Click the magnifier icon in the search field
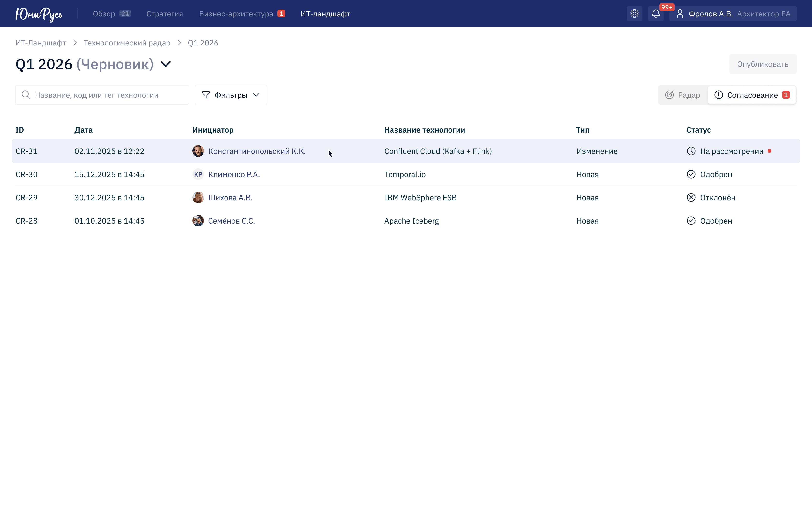The width and height of the screenshot is (812, 508). 26,95
